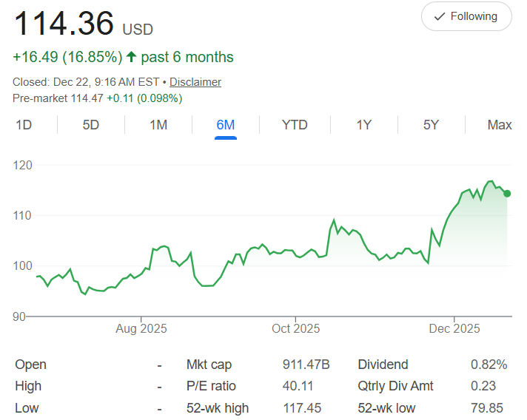
Task: Click the Qtrly Div Amt label
Action: (x=395, y=386)
